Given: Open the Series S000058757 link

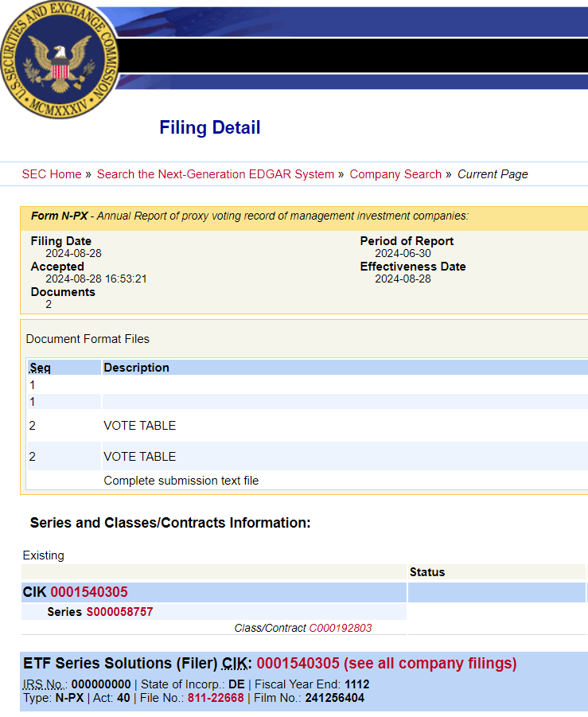Looking at the screenshot, I should pyautogui.click(x=119, y=612).
